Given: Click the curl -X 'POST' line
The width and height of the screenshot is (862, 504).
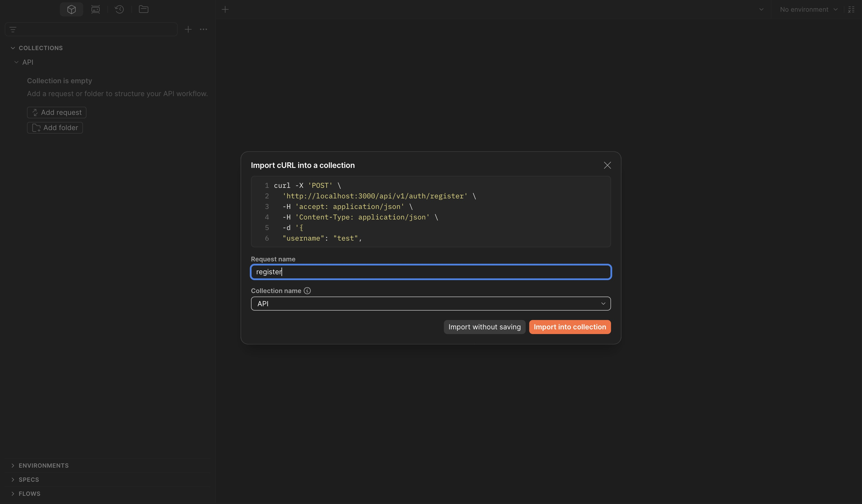Looking at the screenshot, I should 308,185.
